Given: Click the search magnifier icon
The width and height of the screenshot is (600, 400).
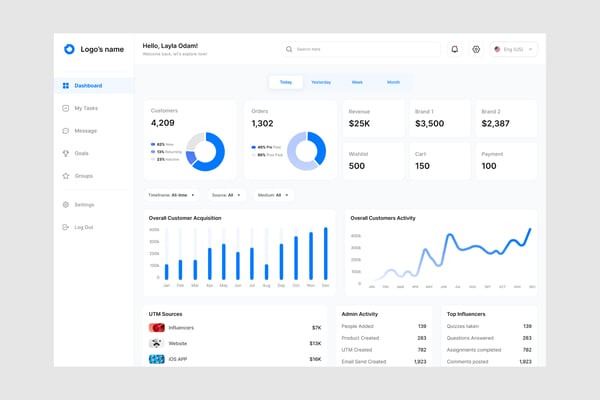Looking at the screenshot, I should point(289,49).
